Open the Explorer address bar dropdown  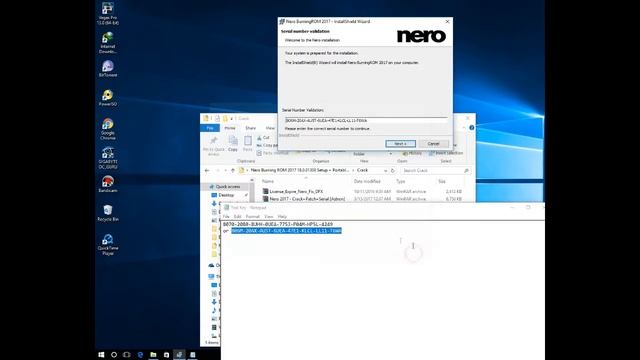385,170
